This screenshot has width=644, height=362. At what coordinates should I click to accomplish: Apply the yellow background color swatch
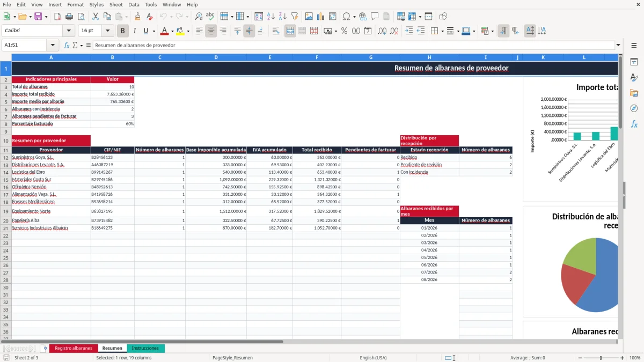pos(180,31)
